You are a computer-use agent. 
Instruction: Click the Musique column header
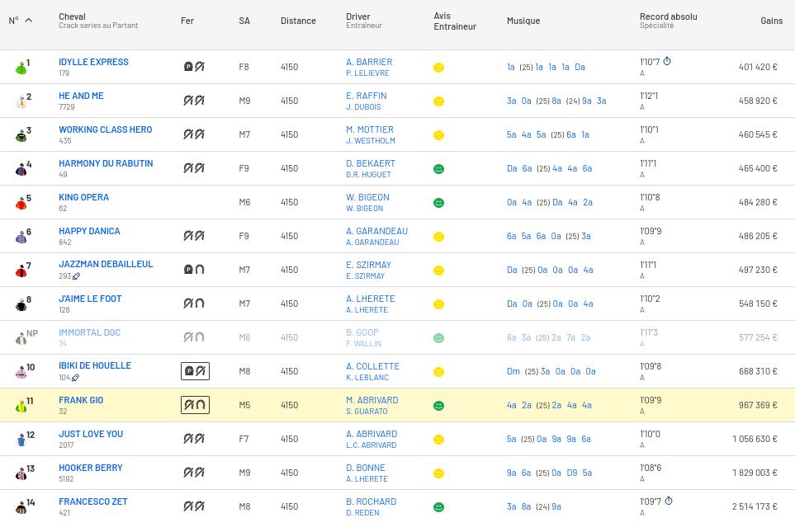coord(523,21)
